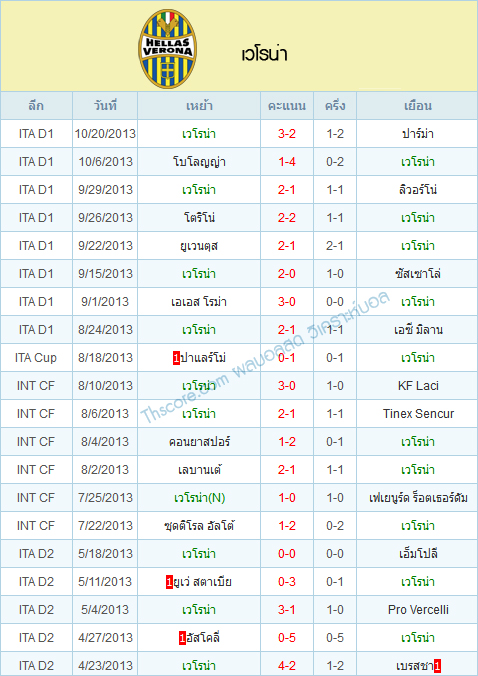Select the 0-5 full-time score in the อัสโคลี่ row
Viewport: 478px width, 676px height.
point(287,638)
